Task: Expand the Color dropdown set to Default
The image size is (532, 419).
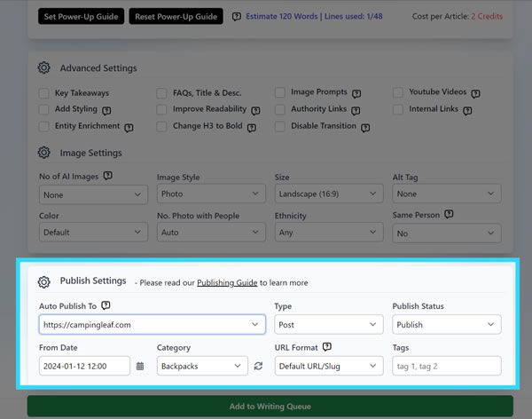Action: coord(93,232)
